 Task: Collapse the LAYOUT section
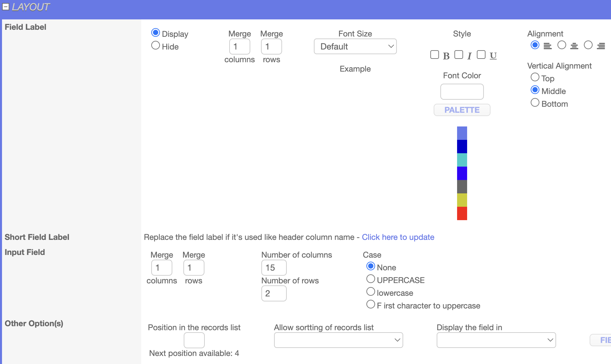pos(6,7)
